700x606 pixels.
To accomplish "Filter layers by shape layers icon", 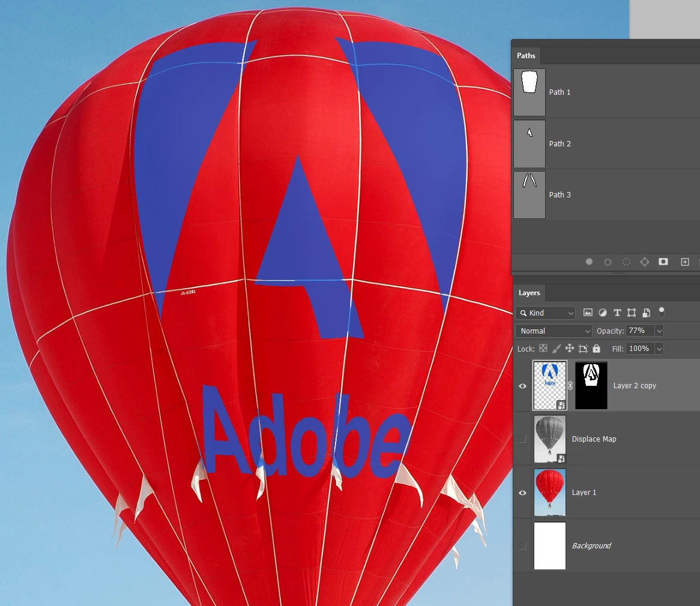I will pyautogui.click(x=632, y=313).
